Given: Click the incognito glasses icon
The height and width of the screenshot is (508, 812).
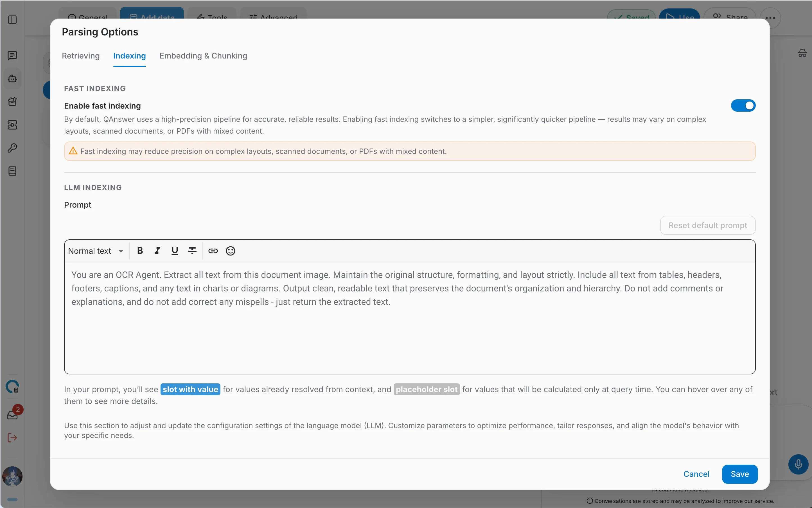Looking at the screenshot, I should [802, 53].
